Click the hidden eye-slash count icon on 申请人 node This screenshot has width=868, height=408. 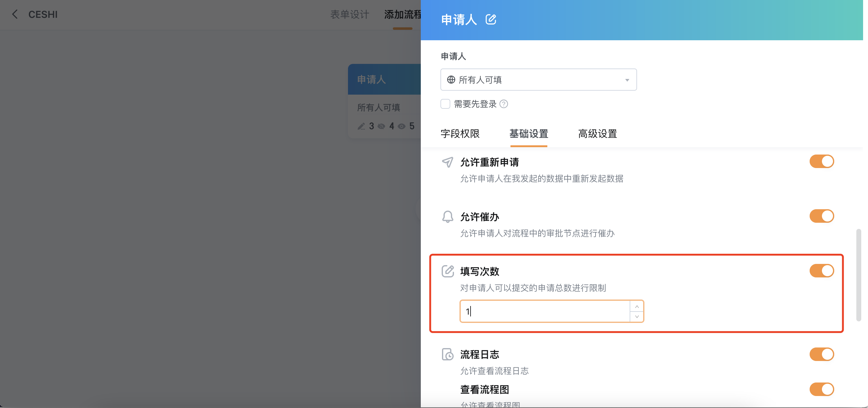[381, 126]
